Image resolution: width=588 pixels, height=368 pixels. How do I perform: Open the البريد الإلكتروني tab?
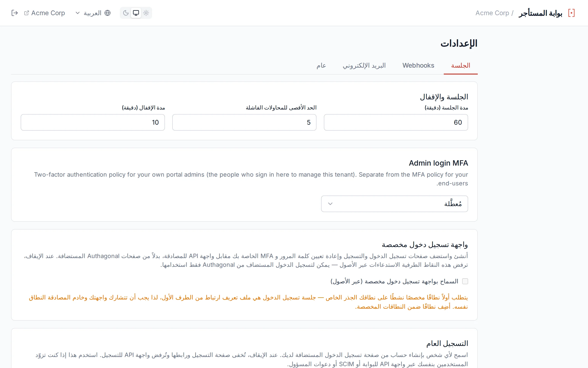pos(364,66)
